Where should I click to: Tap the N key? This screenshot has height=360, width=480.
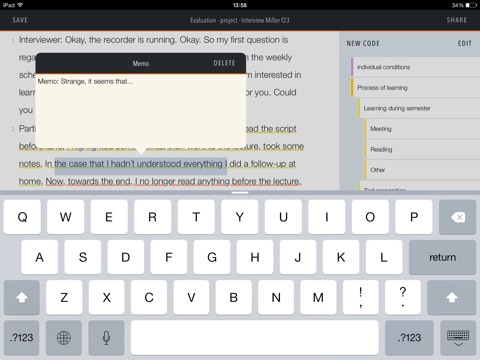[x=276, y=297]
